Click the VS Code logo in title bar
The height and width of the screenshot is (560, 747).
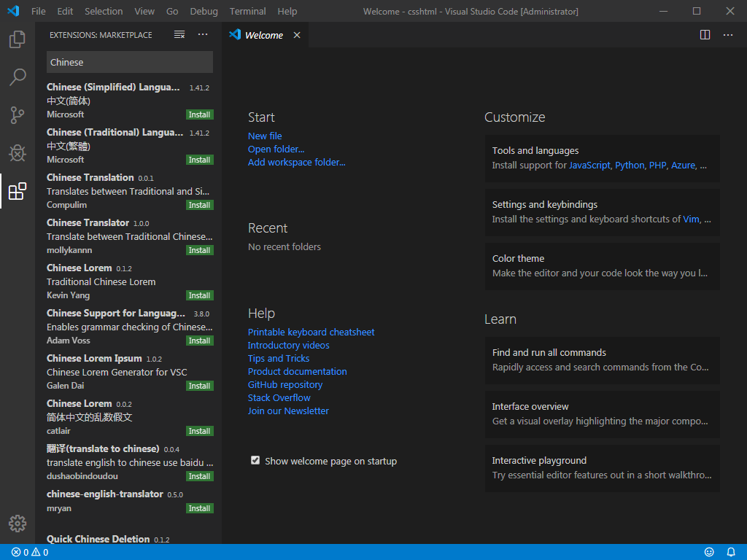point(13,11)
